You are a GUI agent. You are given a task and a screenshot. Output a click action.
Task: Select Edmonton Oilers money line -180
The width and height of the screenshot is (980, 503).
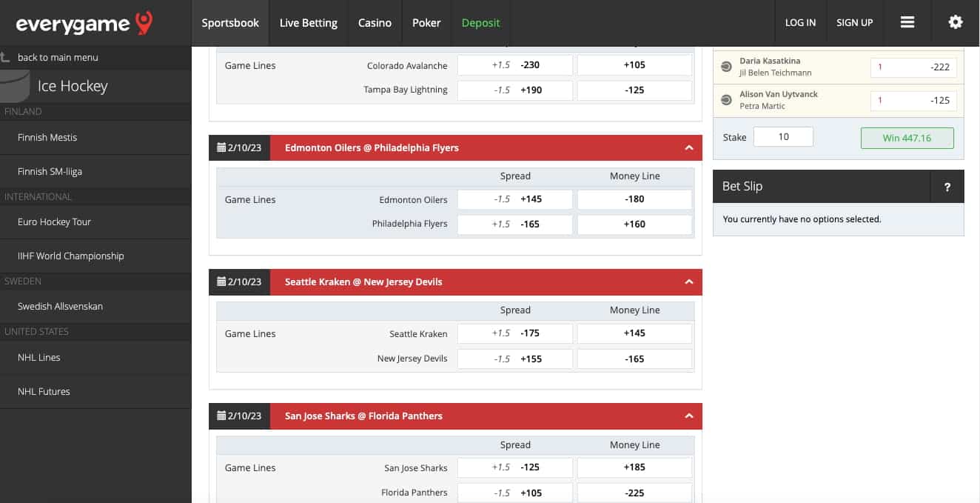[634, 199]
